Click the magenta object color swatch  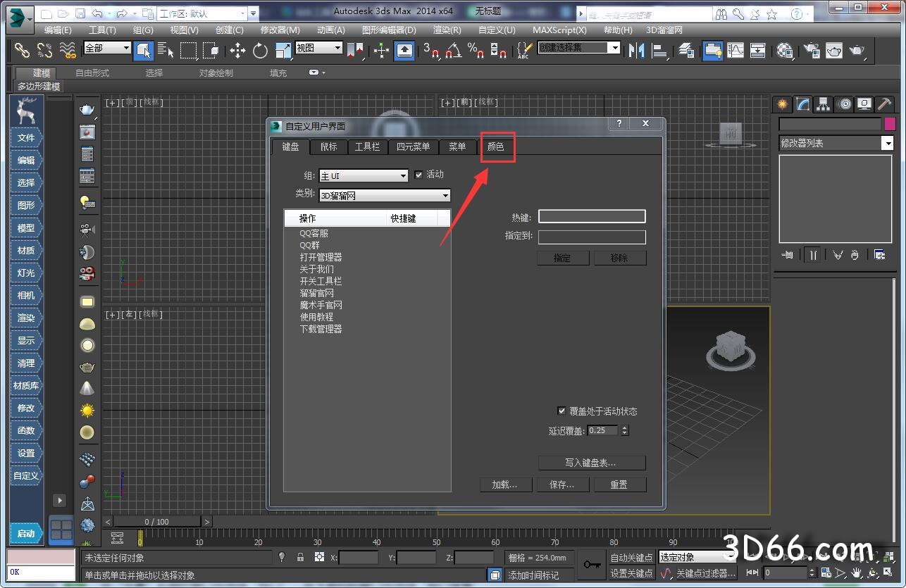[x=889, y=124]
